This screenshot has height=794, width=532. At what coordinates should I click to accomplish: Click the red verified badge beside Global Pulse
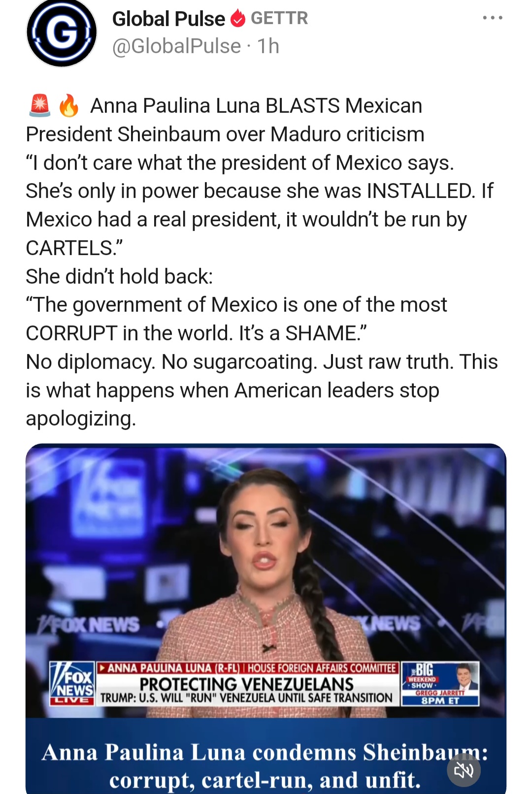tap(238, 19)
